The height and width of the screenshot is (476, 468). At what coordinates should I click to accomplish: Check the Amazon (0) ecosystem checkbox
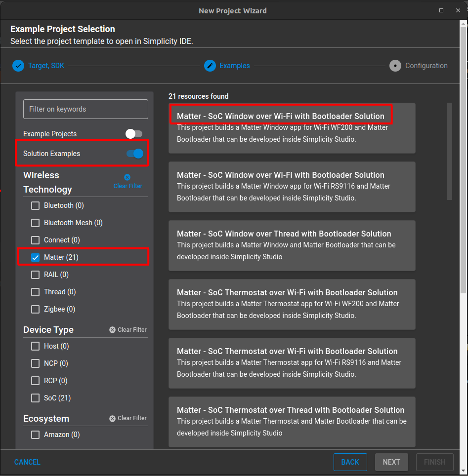pos(36,435)
